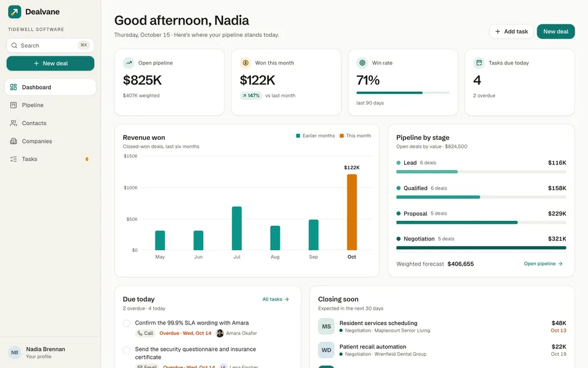
Task: Click the MS avatar for Resident services scheduling
Action: (326, 327)
